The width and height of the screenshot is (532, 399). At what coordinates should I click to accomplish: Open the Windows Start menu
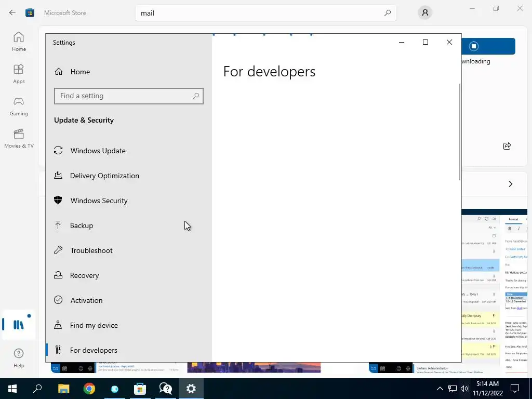[12, 389]
